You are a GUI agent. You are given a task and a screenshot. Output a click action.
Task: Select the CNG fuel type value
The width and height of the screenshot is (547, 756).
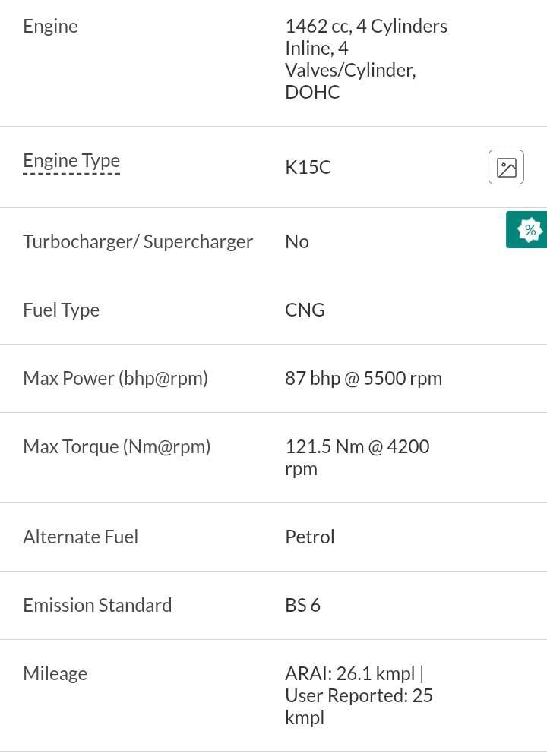pos(305,310)
